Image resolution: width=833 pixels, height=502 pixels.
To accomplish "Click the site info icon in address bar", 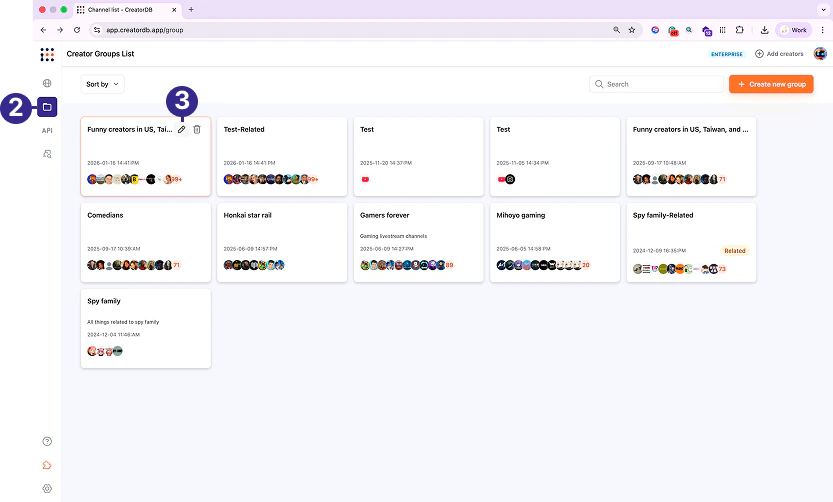I will 97,30.
